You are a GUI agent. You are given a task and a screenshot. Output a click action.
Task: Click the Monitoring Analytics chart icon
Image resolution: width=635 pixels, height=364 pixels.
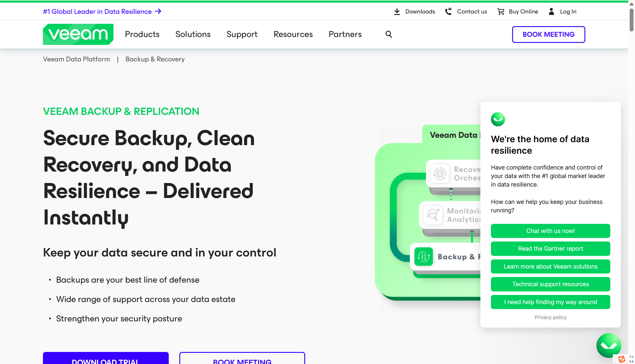pyautogui.click(x=433, y=215)
